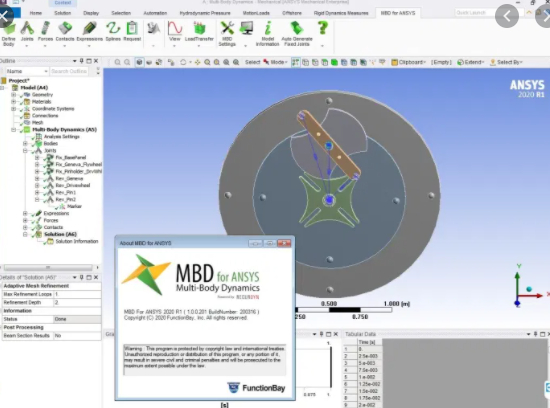Switch to the Solution ribbon tab
Image resolution: width=550 pixels, height=408 pixels.
pos(62,13)
